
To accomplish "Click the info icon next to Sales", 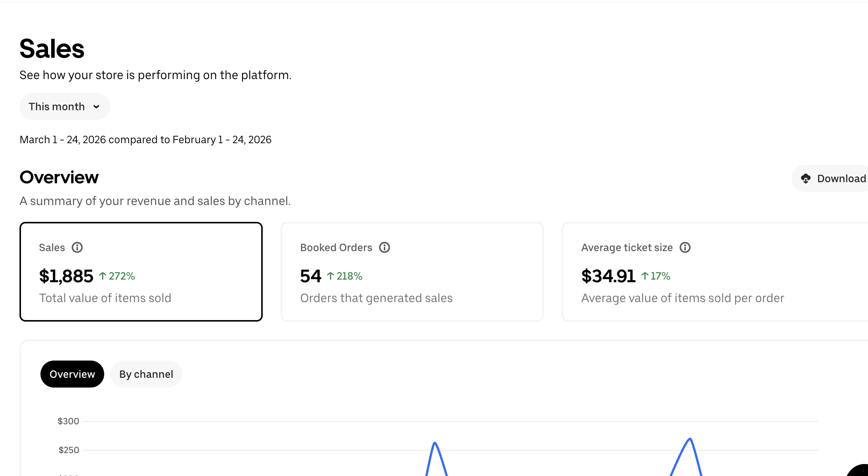I will point(77,247).
